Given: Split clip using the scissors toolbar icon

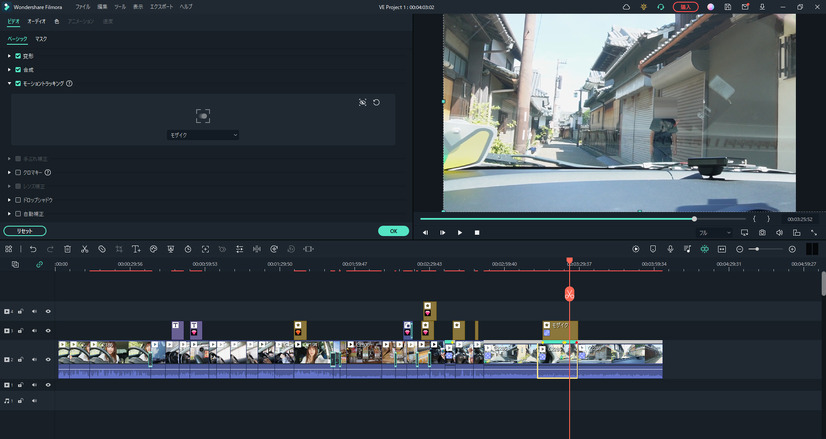Looking at the screenshot, I should pos(84,249).
